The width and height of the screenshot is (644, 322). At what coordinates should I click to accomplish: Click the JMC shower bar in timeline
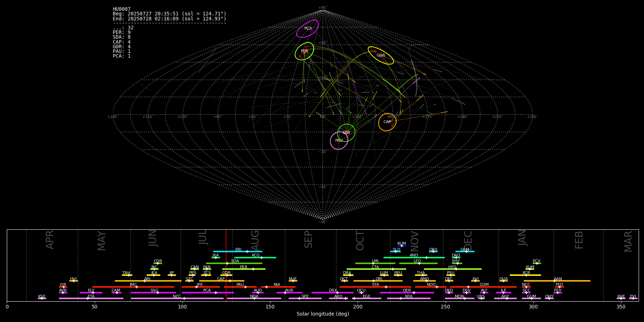(133, 287)
